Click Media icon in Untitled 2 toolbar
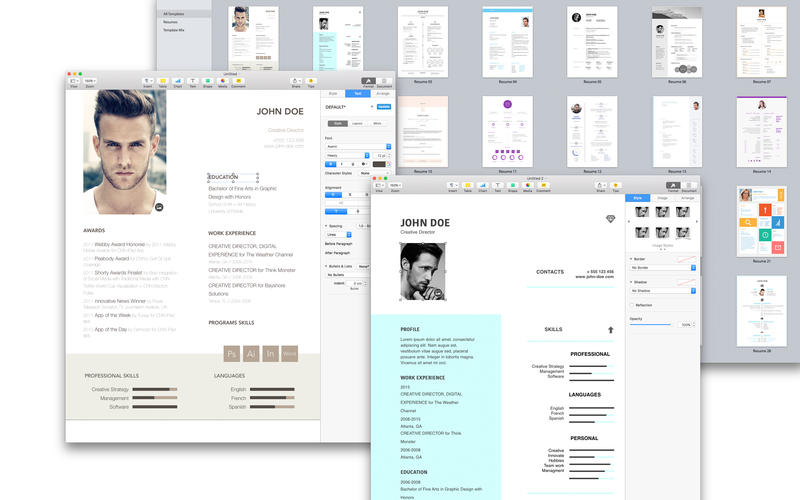Image resolution: width=800 pixels, height=500 pixels. (x=528, y=185)
